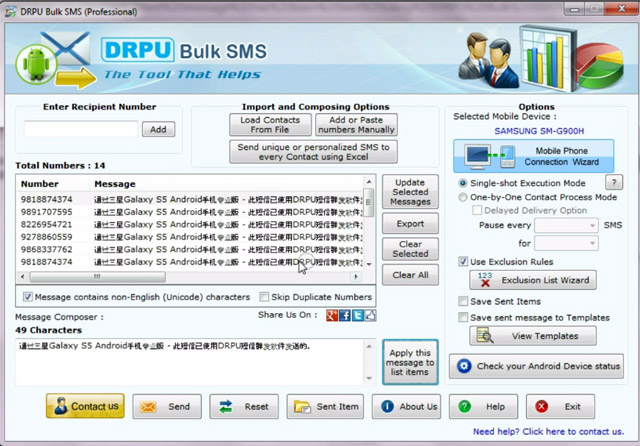Click Contact us button
This screenshot has width=640, height=446.
85,406
